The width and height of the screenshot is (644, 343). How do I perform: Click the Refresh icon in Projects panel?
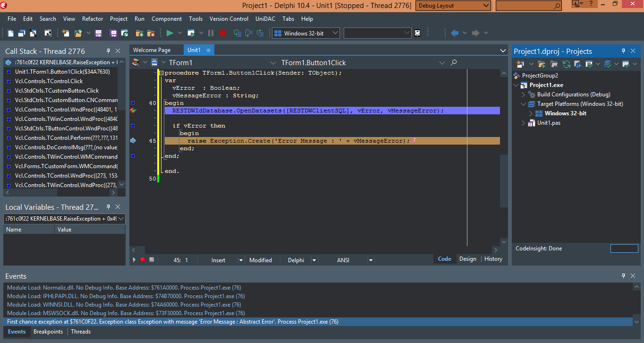pyautogui.click(x=566, y=64)
